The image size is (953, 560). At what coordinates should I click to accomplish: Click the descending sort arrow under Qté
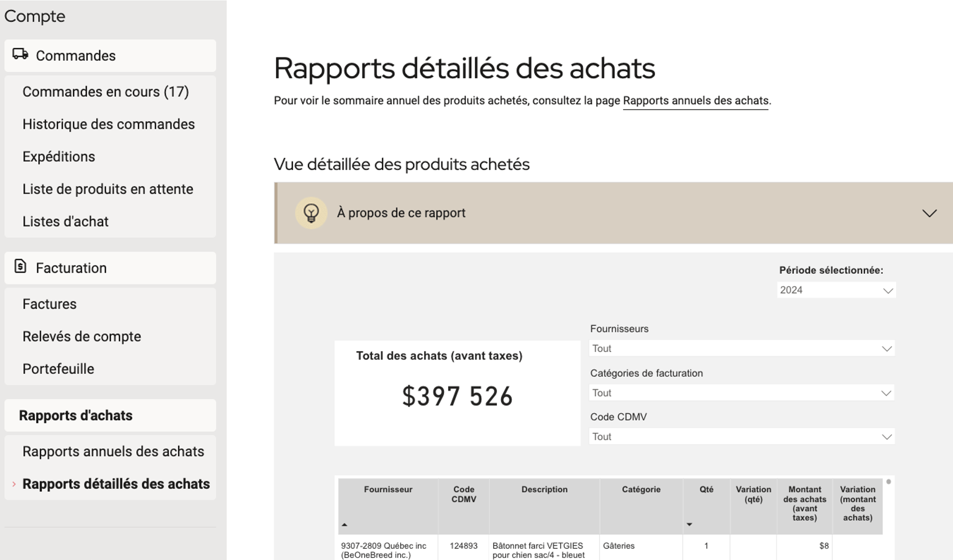click(x=689, y=525)
